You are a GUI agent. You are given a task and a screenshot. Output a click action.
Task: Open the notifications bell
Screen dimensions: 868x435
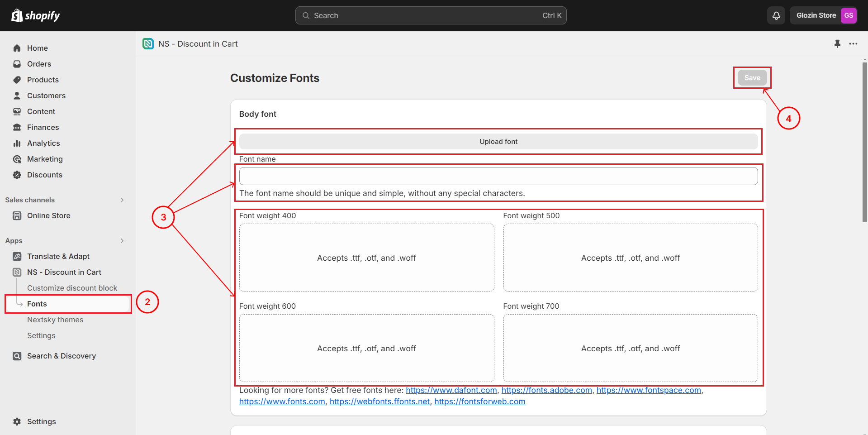coord(776,15)
